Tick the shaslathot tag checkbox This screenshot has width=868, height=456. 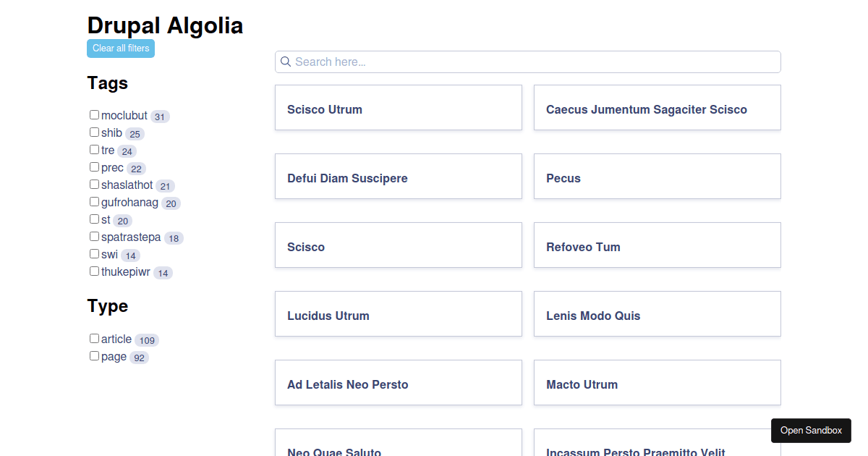pyautogui.click(x=94, y=185)
